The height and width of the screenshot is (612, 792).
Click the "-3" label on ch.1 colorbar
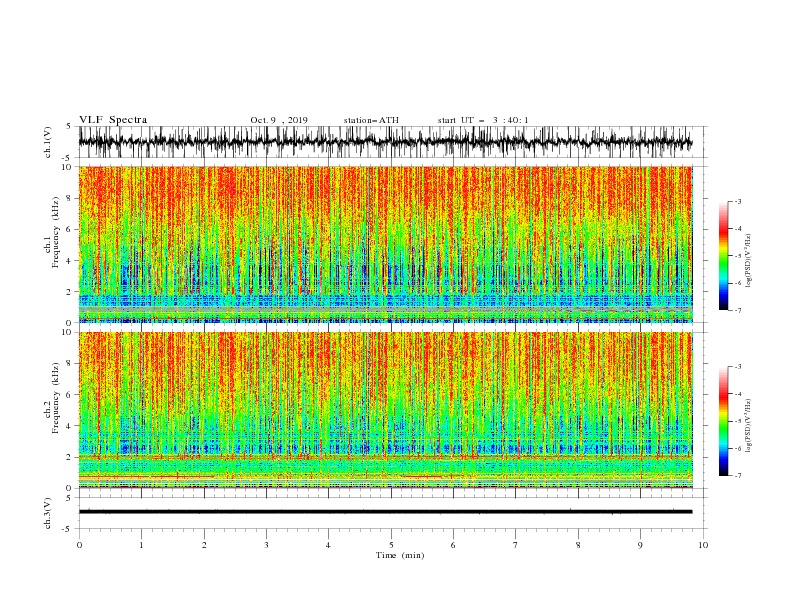click(x=736, y=201)
